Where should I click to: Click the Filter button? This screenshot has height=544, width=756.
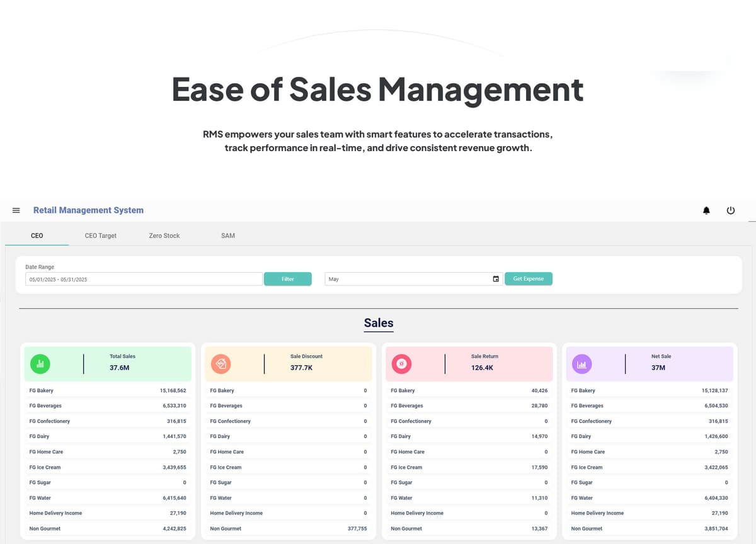tap(288, 279)
